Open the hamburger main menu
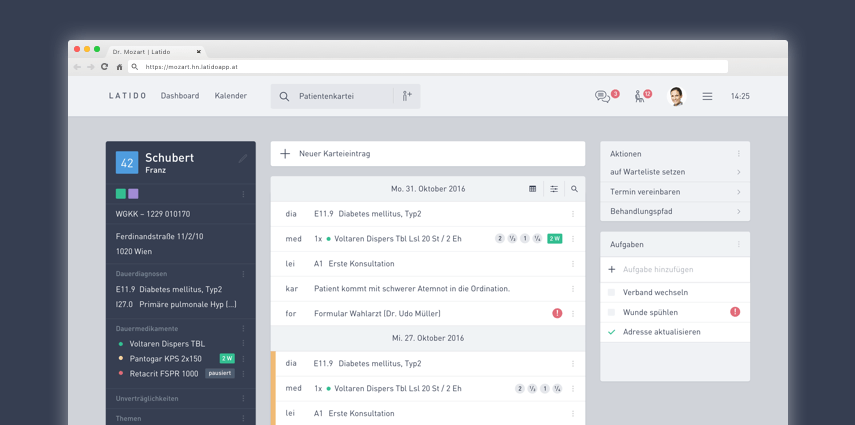 (x=707, y=97)
